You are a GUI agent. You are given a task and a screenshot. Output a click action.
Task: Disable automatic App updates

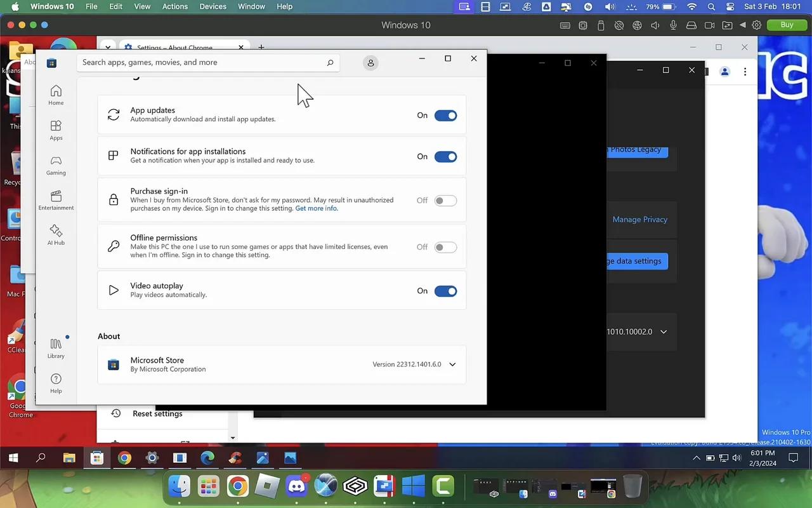coord(445,115)
